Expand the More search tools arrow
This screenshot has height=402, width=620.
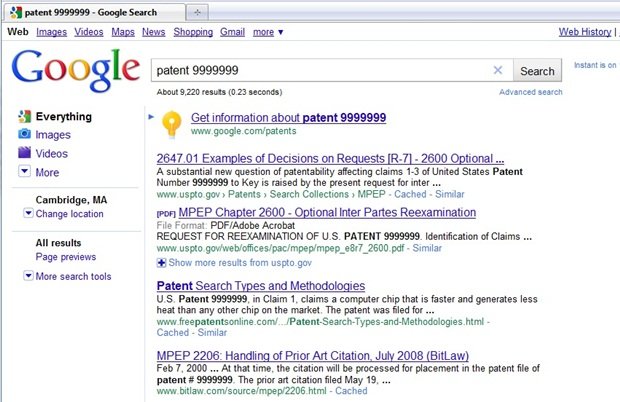28,276
